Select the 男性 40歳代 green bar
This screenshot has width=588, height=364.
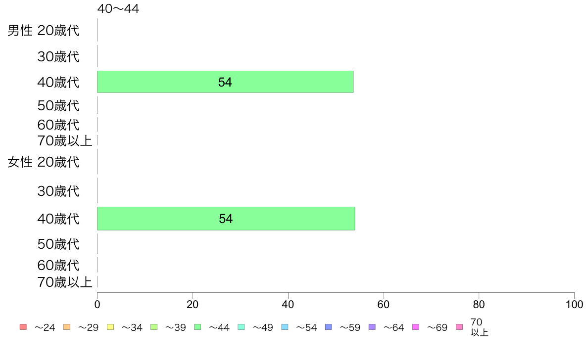pos(225,82)
